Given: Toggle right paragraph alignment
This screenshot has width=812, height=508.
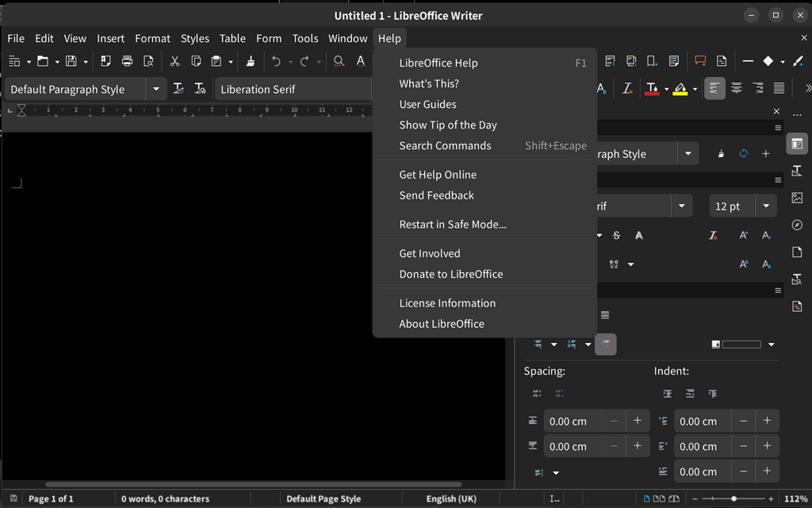Looking at the screenshot, I should 758,88.
